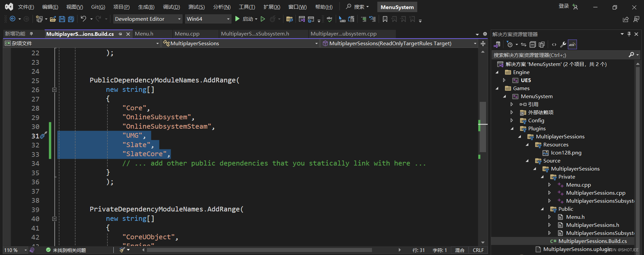Viewport: 644px width, 255px height.
Task: Click Sync with Active Document icon
Action: [x=524, y=44]
